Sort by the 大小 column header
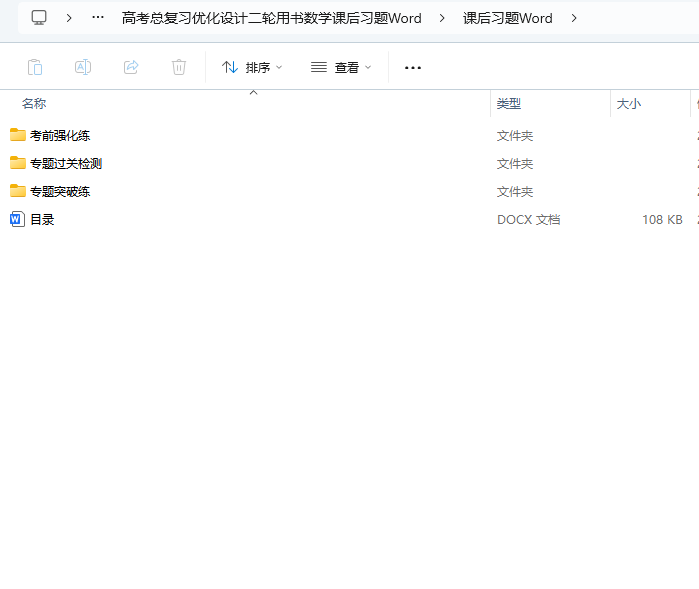 [629, 104]
